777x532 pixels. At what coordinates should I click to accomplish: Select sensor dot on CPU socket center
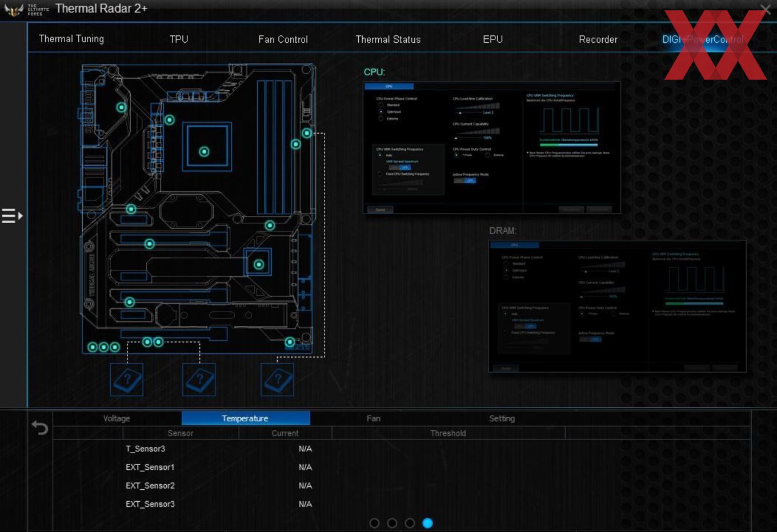coord(204,151)
